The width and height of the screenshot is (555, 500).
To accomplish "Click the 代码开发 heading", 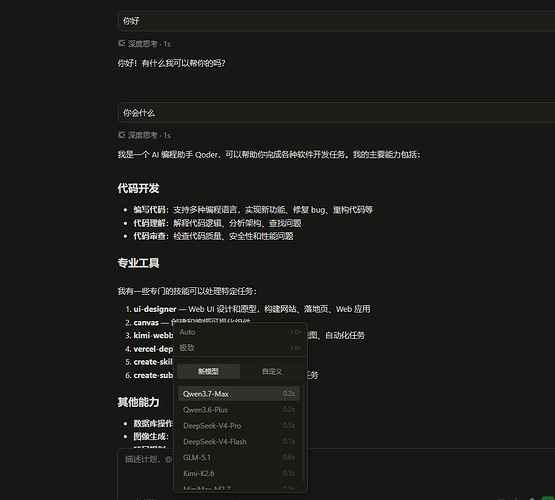I will click(138, 188).
